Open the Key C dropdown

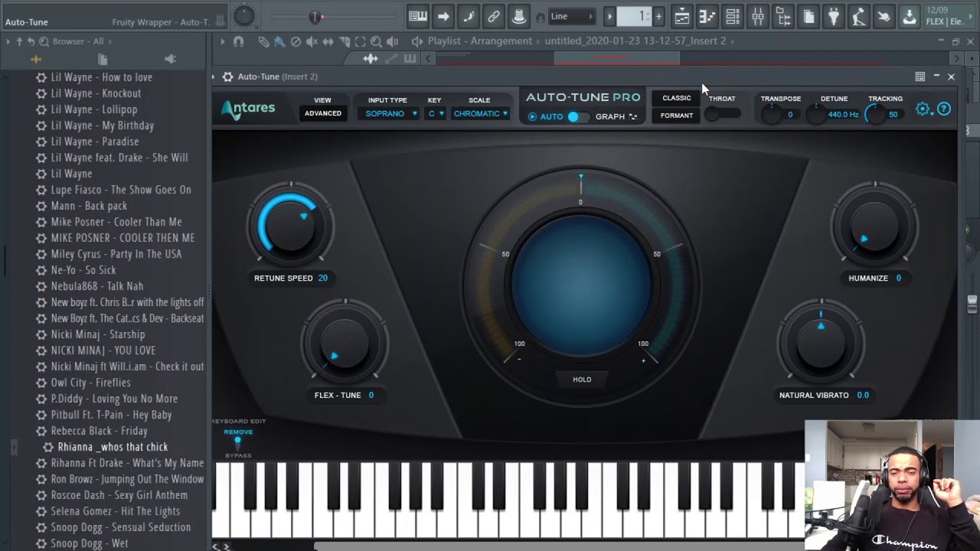(435, 113)
